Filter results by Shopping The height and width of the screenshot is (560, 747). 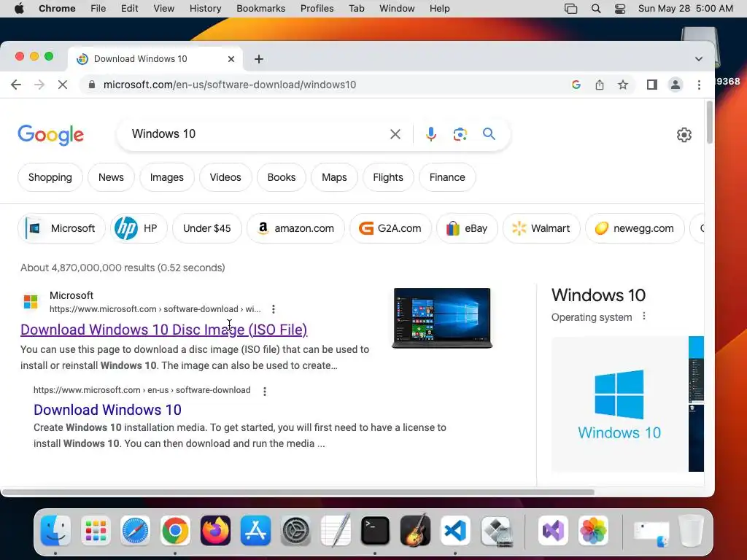pos(50,177)
